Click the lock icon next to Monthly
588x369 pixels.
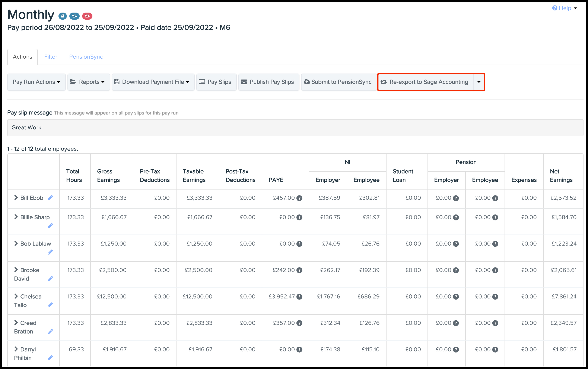point(63,16)
